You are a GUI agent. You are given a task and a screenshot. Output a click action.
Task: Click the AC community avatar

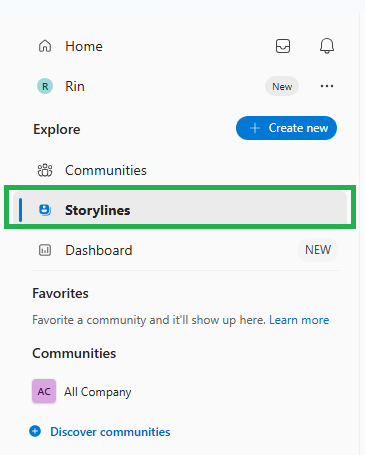click(44, 391)
